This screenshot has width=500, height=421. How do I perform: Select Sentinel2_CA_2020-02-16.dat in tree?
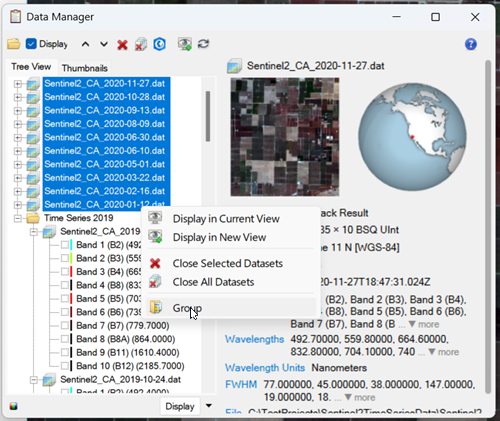(105, 191)
